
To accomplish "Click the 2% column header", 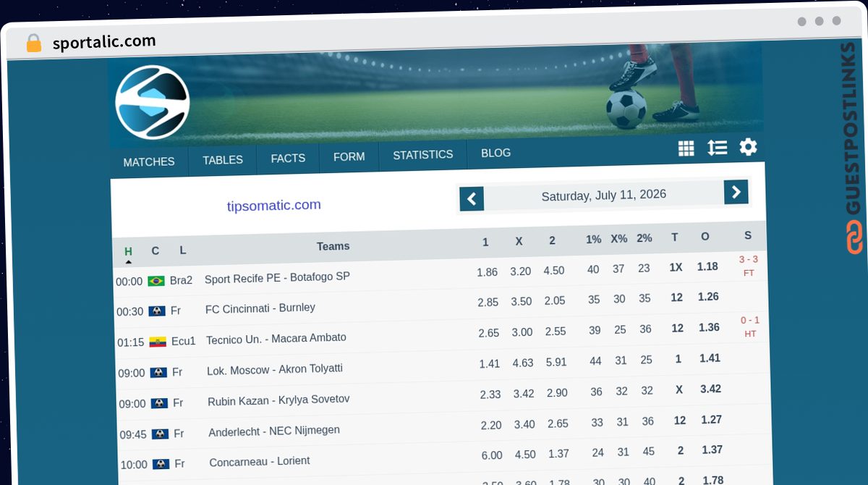I will tap(644, 237).
